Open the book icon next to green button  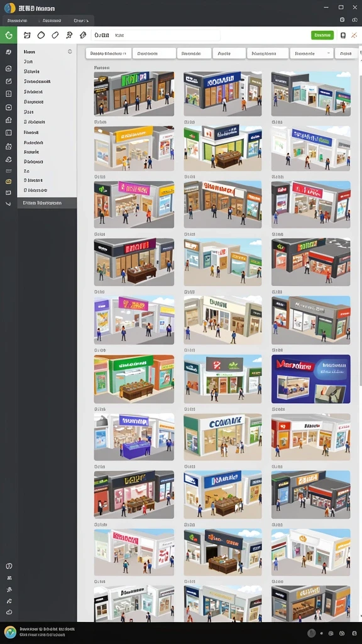point(343,35)
